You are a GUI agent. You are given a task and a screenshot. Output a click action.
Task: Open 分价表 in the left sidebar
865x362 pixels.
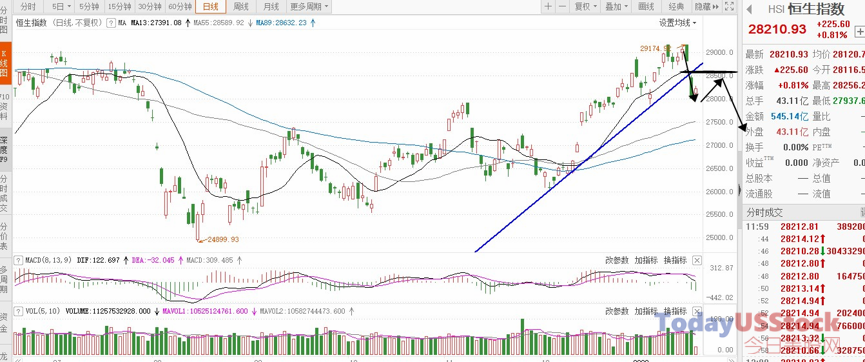point(4,236)
